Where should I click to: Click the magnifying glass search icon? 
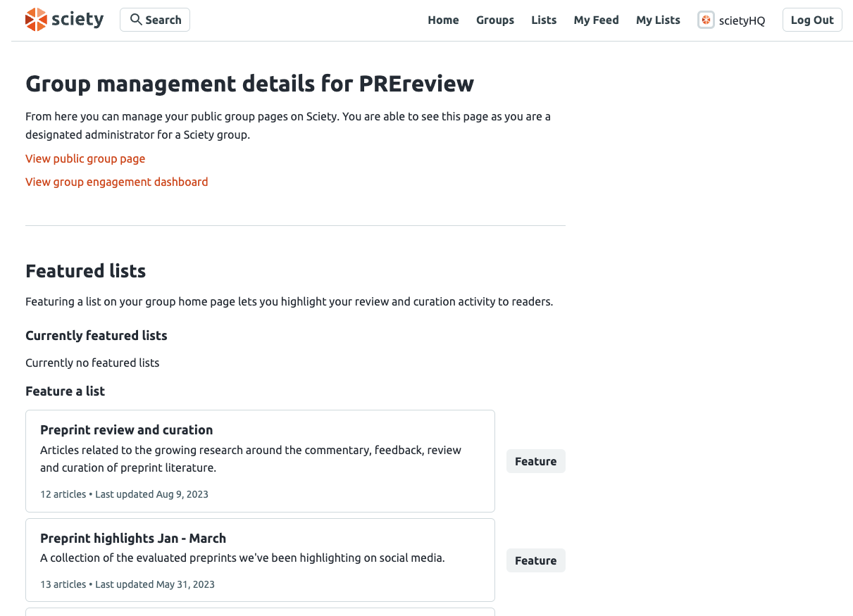click(x=136, y=20)
